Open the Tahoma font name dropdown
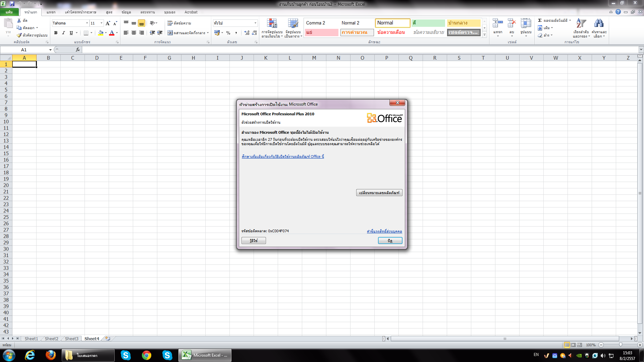The image size is (644, 362). tap(87, 23)
